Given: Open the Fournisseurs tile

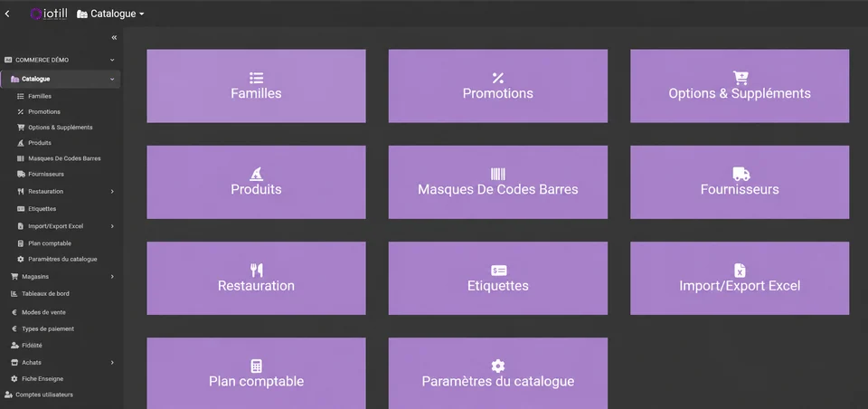Looking at the screenshot, I should 740,183.
